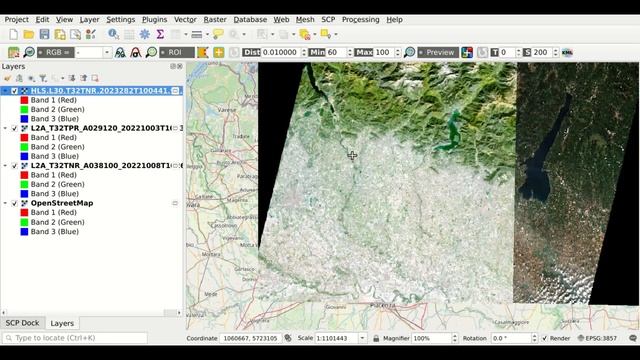
Task: Click the yellow map tips speech-bubble icon
Action: 218,34
